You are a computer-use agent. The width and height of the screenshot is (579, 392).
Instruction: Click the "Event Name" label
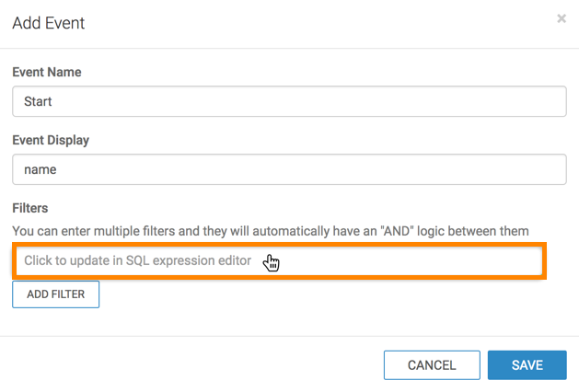click(46, 72)
